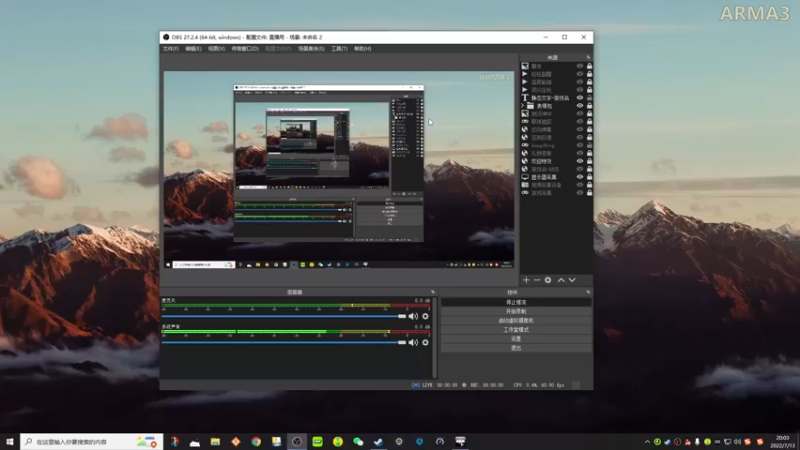Toggle lock on 表情包 group

coord(589,106)
